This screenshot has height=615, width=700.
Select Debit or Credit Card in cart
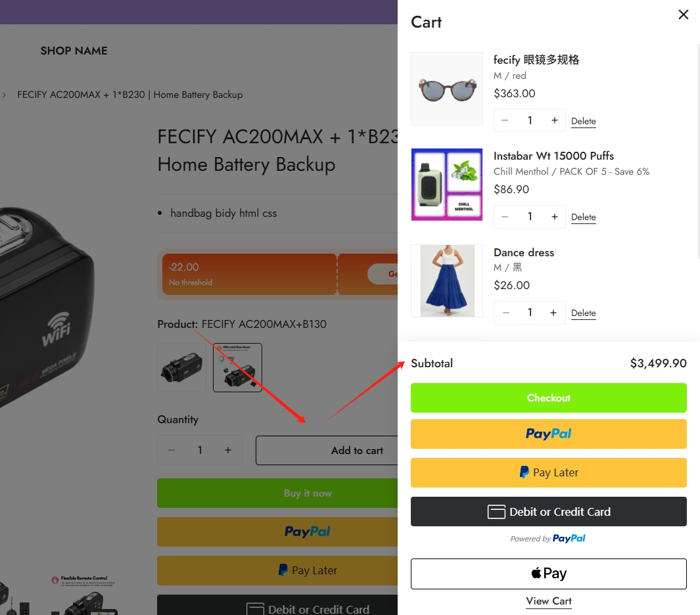548,512
